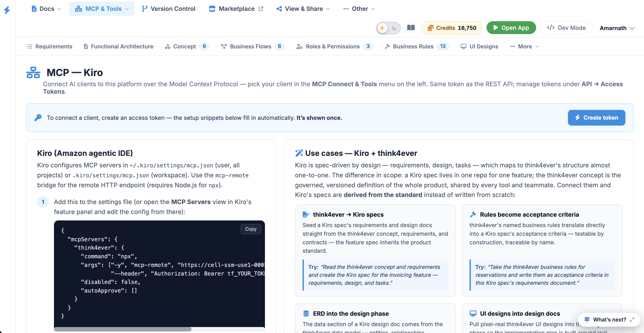The width and height of the screenshot is (644, 333).
Task: Click the Kiro (Amazon agentic IDE) heading
Action: point(85,153)
